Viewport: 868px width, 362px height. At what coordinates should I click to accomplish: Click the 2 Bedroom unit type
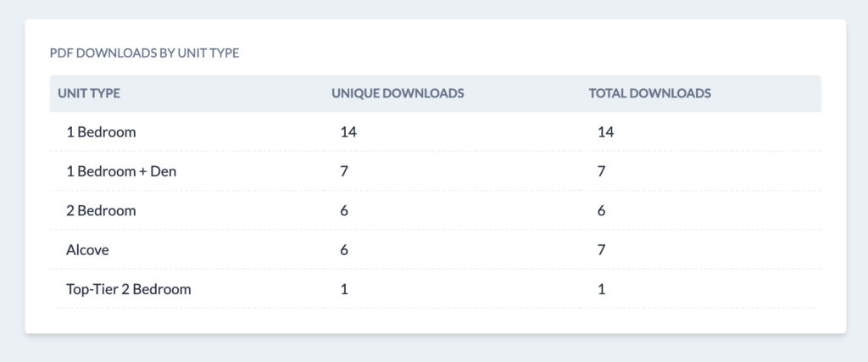pos(101,210)
